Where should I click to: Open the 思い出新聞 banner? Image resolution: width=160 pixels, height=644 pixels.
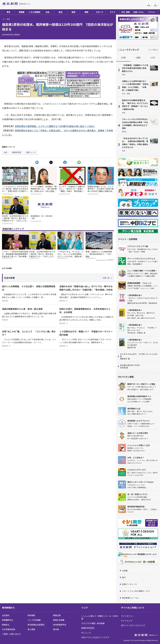(x=138, y=562)
